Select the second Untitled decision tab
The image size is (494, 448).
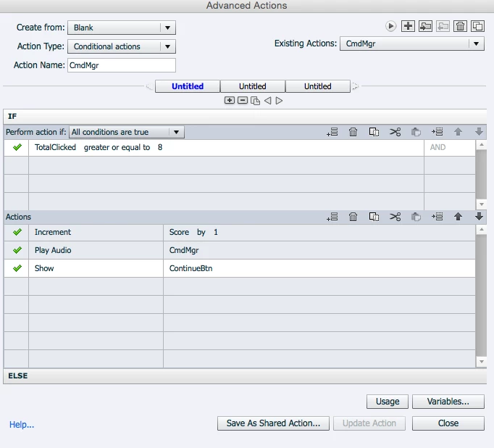[253, 86]
